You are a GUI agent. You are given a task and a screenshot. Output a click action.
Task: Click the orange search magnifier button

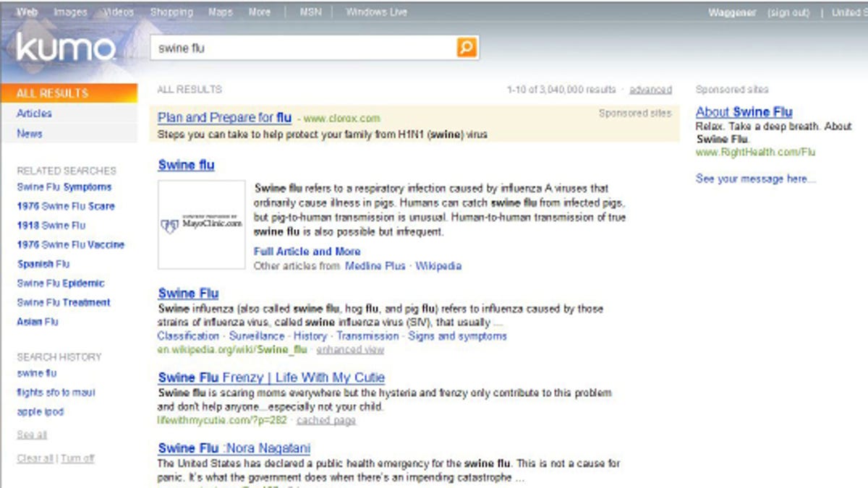467,48
